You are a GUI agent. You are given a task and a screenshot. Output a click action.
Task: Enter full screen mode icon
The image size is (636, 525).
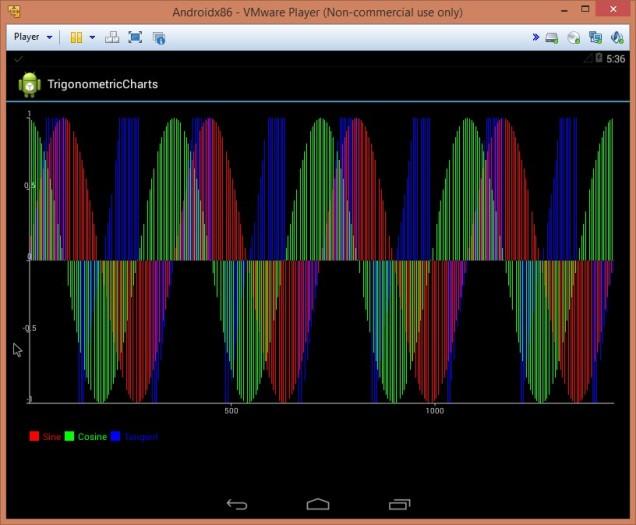(x=135, y=37)
